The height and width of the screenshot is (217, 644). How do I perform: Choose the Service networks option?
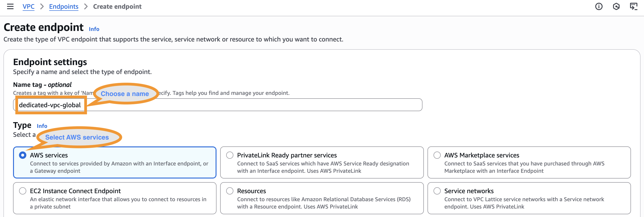(437, 191)
